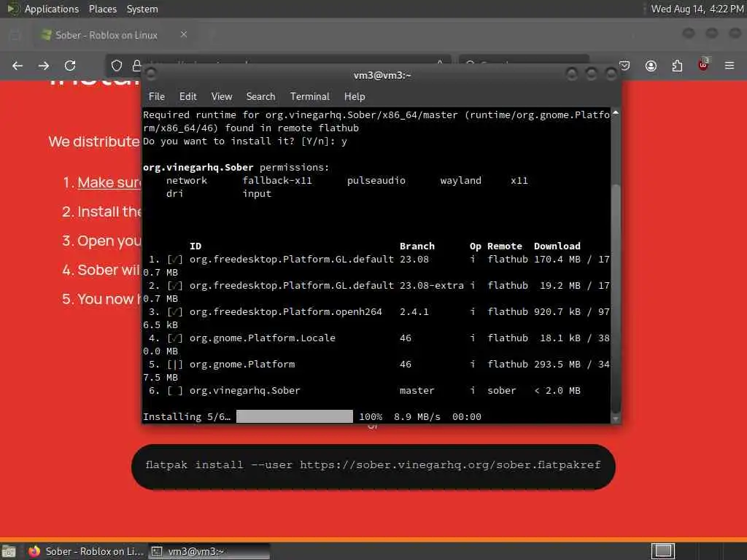Open the tracking protection shield icon
Viewport: 747px width, 560px height.
[x=117, y=66]
